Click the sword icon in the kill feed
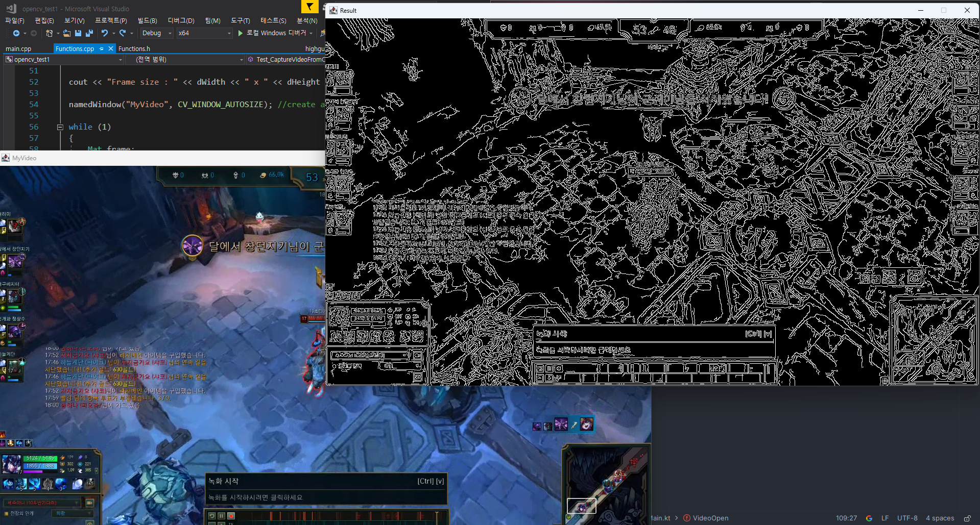 pyautogui.click(x=574, y=424)
